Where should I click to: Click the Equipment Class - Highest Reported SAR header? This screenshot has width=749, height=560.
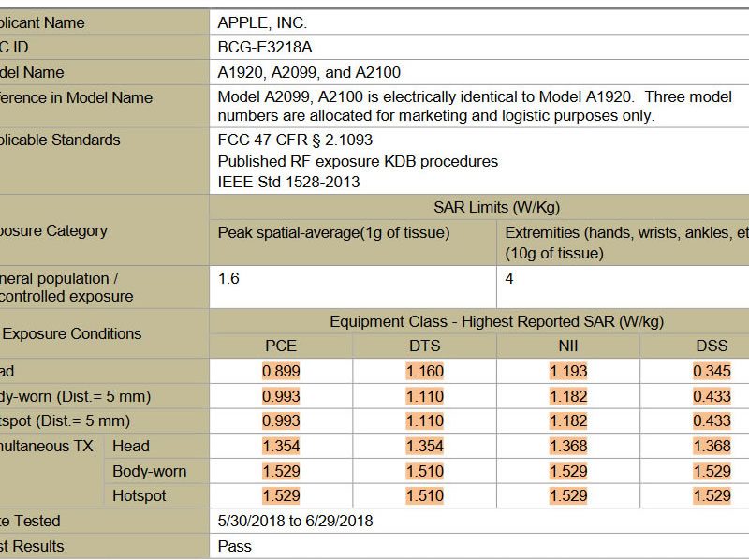click(496, 321)
